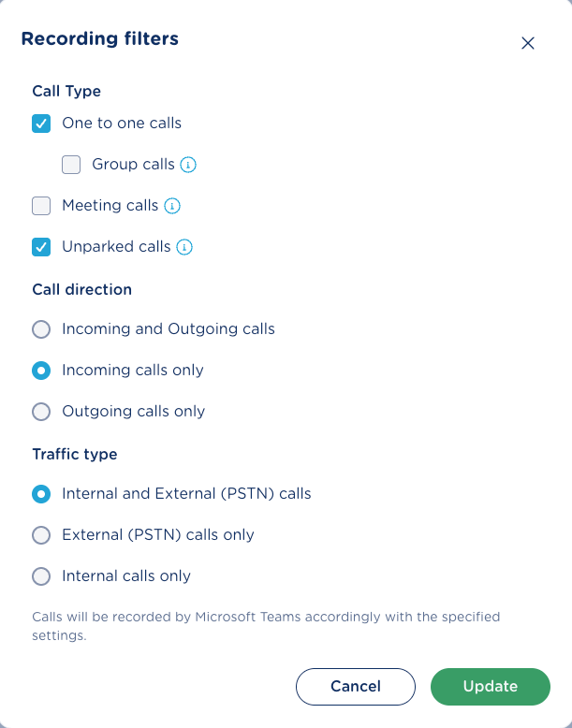Select External (PSTN) calls only
Image resolution: width=572 pixels, height=728 pixels.
41,535
